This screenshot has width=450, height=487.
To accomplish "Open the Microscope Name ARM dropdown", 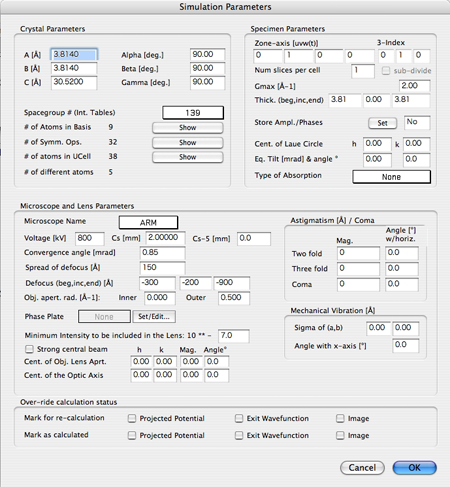I will tap(148, 222).
